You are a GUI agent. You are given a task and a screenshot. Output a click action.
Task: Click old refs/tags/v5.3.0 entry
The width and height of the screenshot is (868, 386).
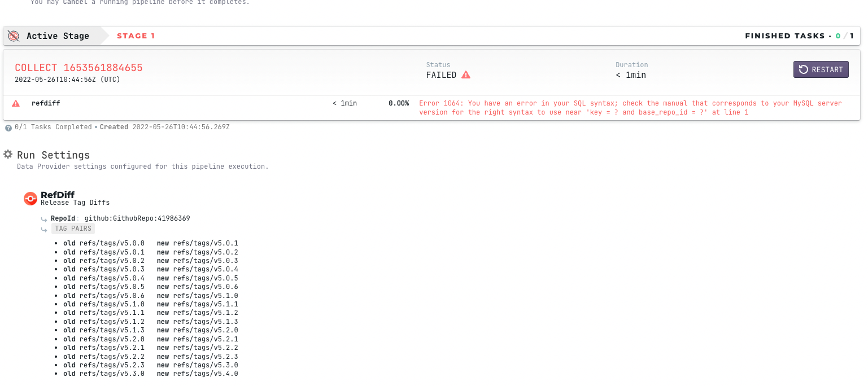point(104,374)
